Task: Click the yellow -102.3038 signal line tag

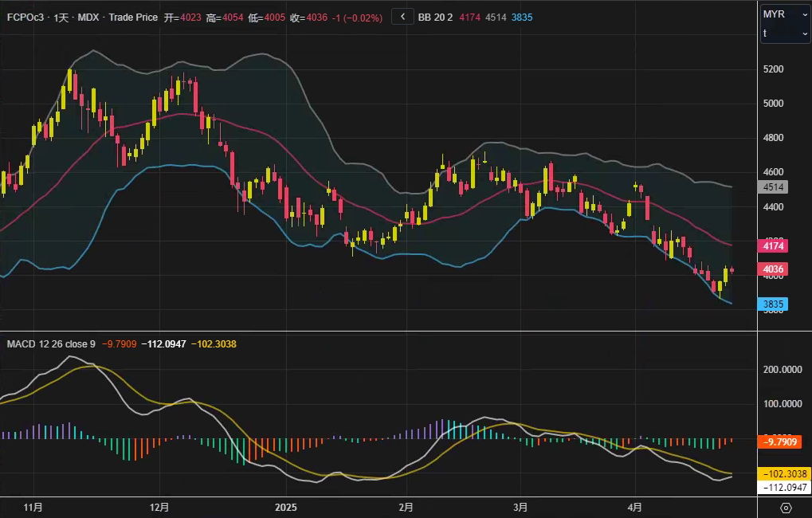Action: click(782, 473)
